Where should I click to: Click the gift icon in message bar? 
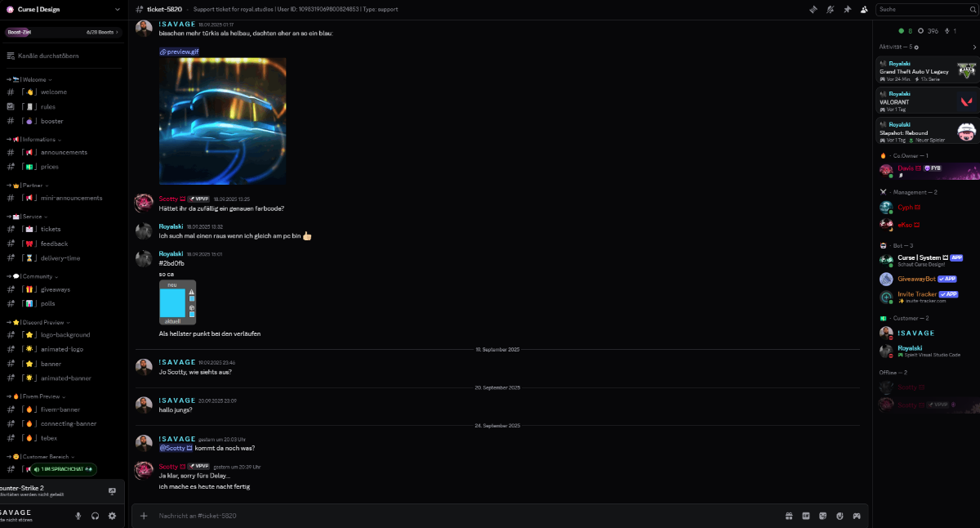789,516
